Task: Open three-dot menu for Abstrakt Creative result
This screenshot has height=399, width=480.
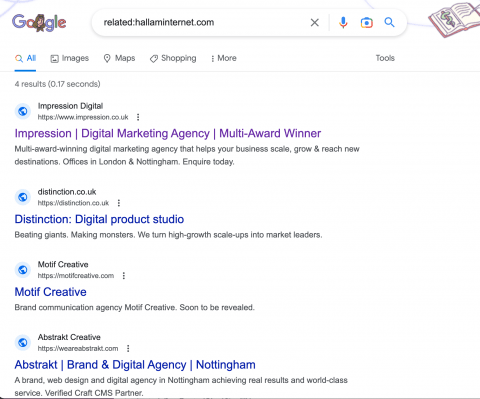Action: pyautogui.click(x=128, y=348)
